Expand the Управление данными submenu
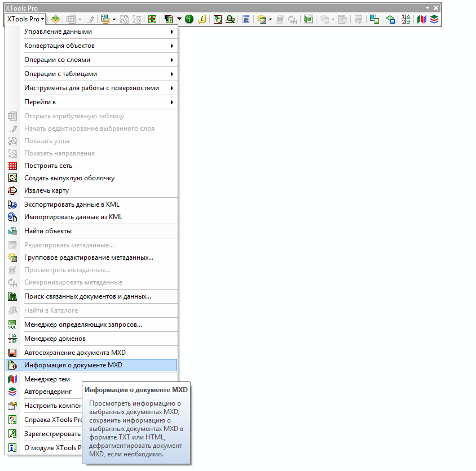 point(99,32)
